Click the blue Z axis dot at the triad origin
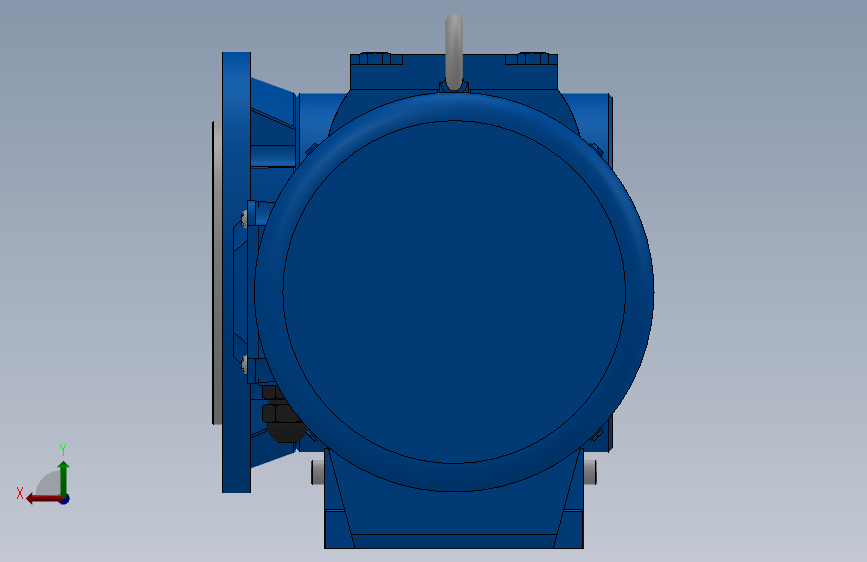Screen dimensions: 867x562 [65, 499]
